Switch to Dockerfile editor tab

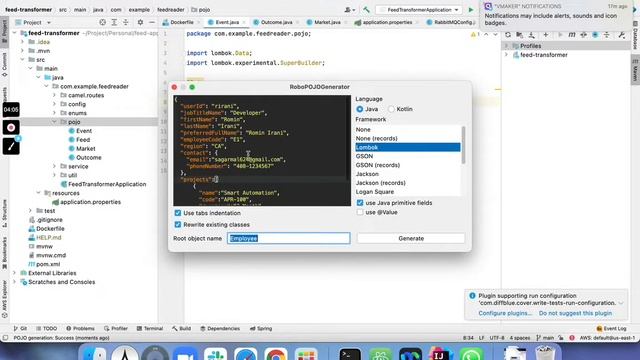coord(181,22)
